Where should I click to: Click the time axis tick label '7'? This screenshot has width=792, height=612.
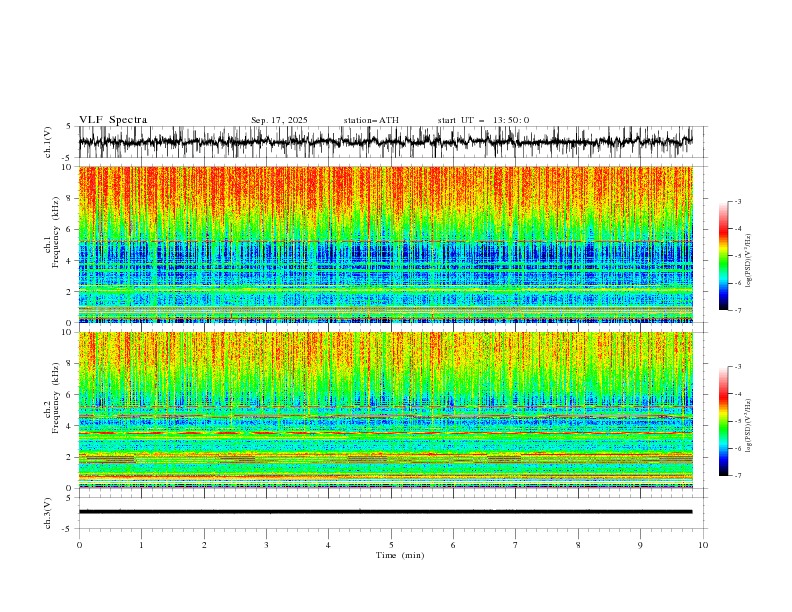pyautogui.click(x=516, y=545)
